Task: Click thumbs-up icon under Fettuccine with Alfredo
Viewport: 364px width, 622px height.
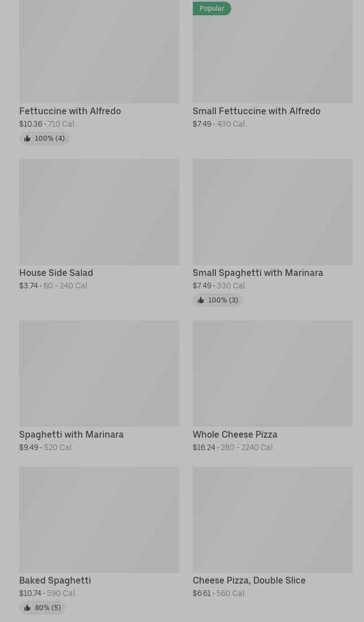Action: 27,139
